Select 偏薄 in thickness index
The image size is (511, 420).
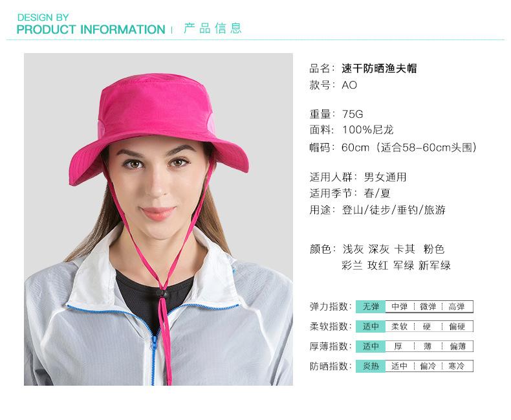coord(457,346)
